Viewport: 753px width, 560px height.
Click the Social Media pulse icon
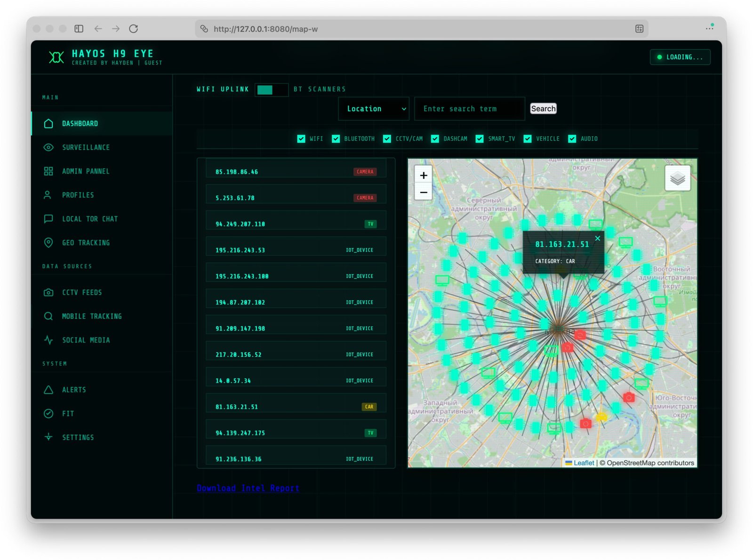point(48,340)
